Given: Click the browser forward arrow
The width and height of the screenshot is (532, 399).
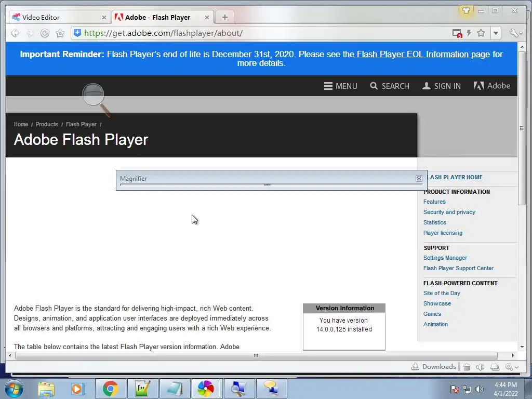Looking at the screenshot, I should [x=30, y=33].
